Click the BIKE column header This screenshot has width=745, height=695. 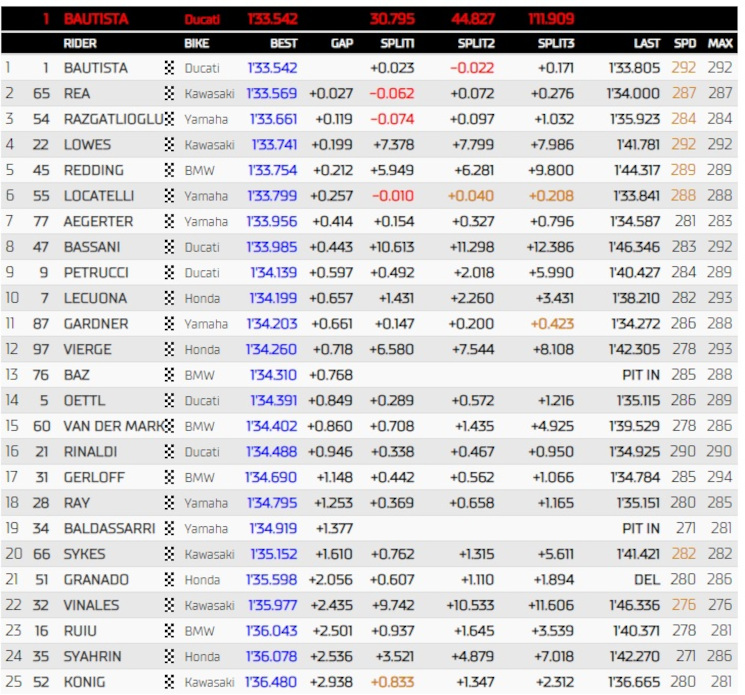tap(197, 44)
